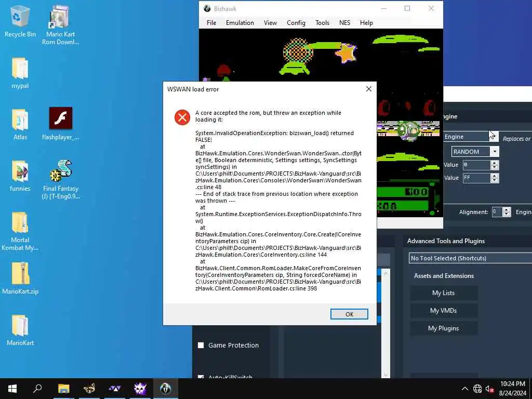Open the Emulation menu
This screenshot has height=399, width=532.
pyautogui.click(x=240, y=23)
